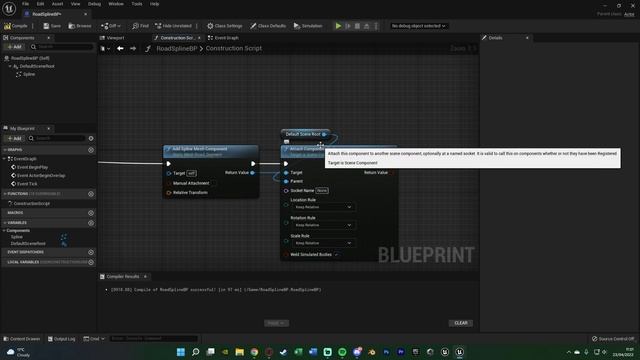The width and height of the screenshot is (640, 360).
Task: Add new variable with VARIABLES plus icon
Action: [91, 223]
